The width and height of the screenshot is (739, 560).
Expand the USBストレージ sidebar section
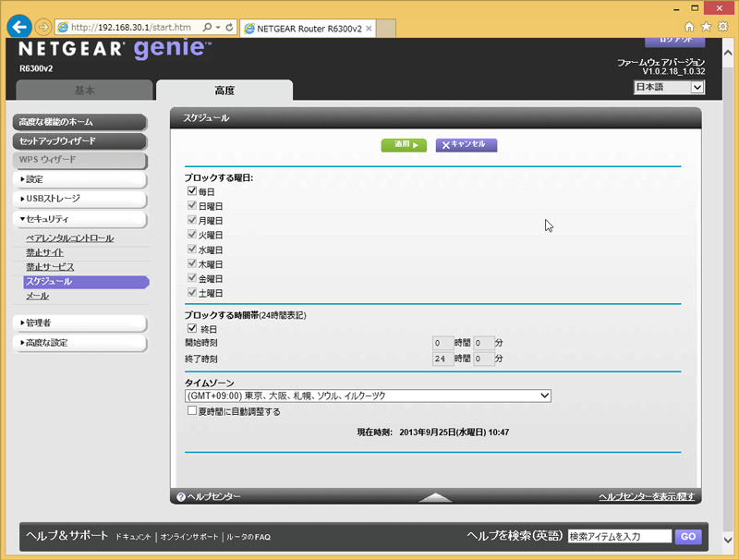(81, 199)
